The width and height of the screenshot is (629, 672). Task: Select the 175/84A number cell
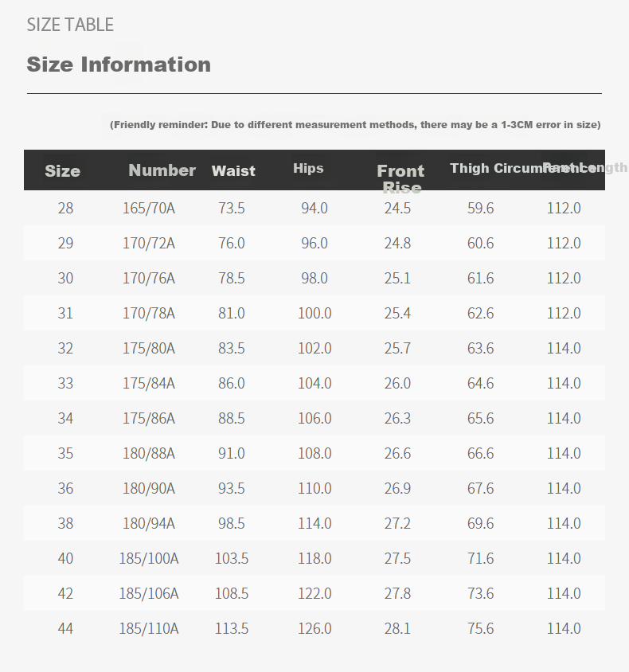point(149,384)
